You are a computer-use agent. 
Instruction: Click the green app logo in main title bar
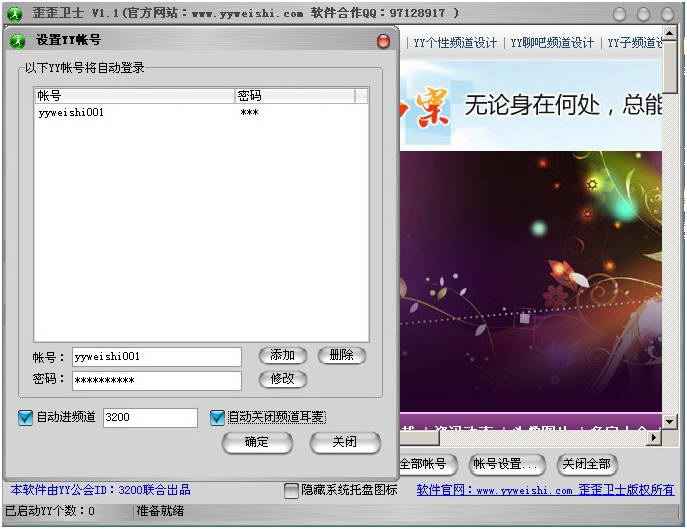click(x=15, y=14)
